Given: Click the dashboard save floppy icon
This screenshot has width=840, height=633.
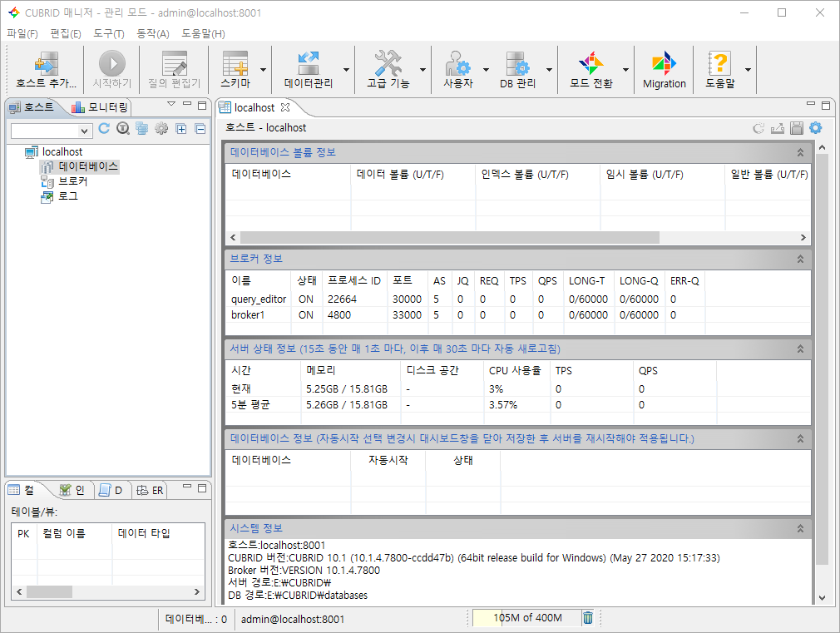Looking at the screenshot, I should pyautogui.click(x=797, y=128).
